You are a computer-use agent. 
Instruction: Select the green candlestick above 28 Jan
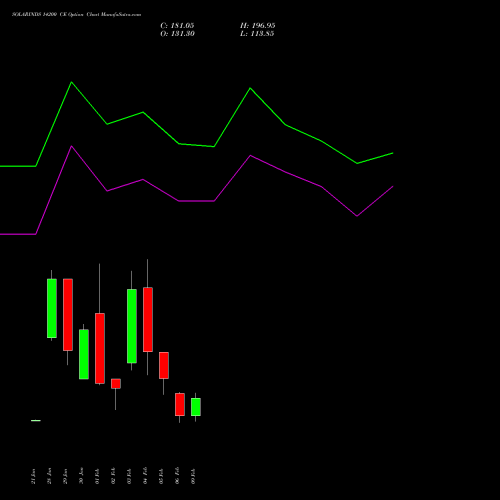tap(52, 308)
